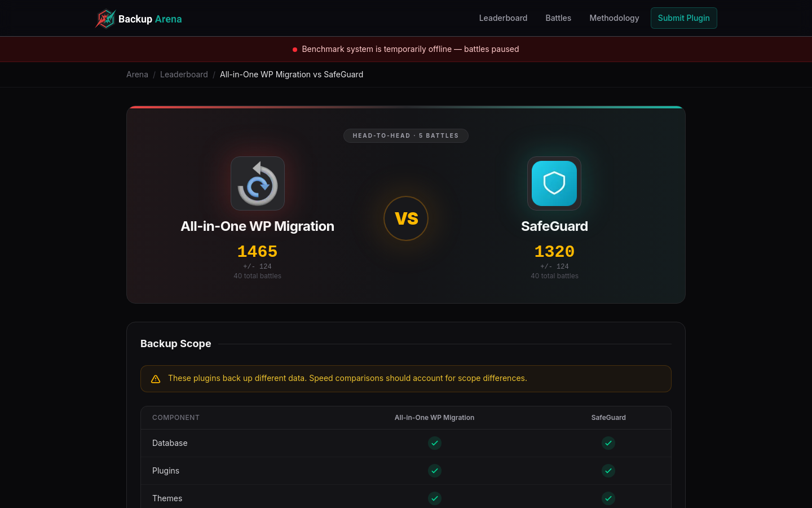Click the Plugins row label

pyautogui.click(x=166, y=471)
